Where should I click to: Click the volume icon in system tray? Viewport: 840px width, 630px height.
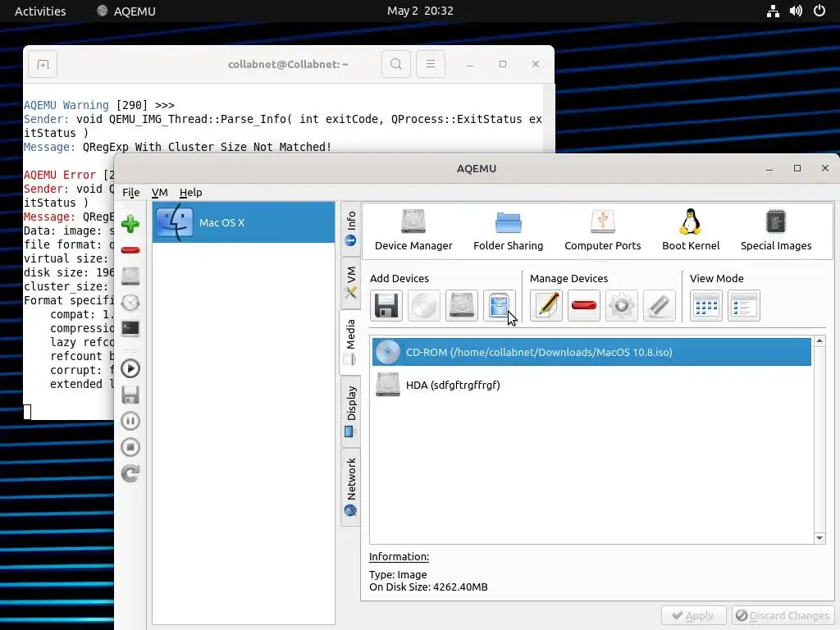(x=796, y=11)
